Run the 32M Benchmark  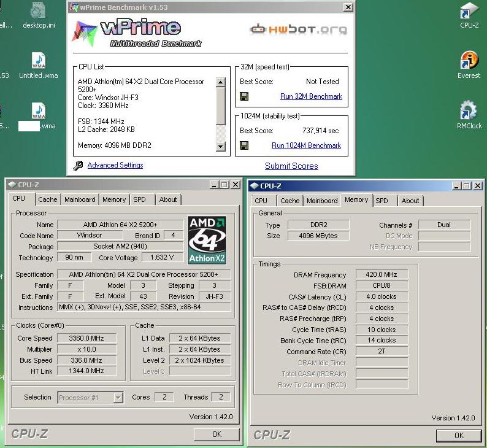pos(311,96)
